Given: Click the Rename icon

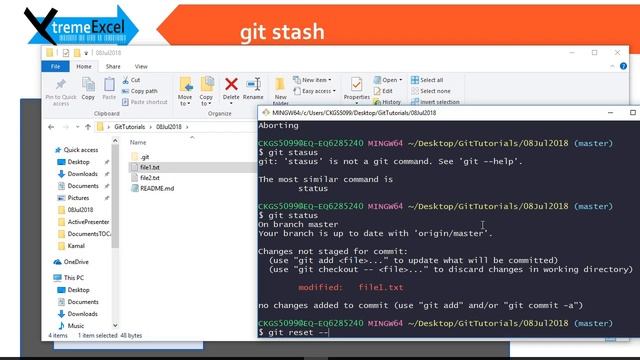Looking at the screenshot, I should pos(253,84).
